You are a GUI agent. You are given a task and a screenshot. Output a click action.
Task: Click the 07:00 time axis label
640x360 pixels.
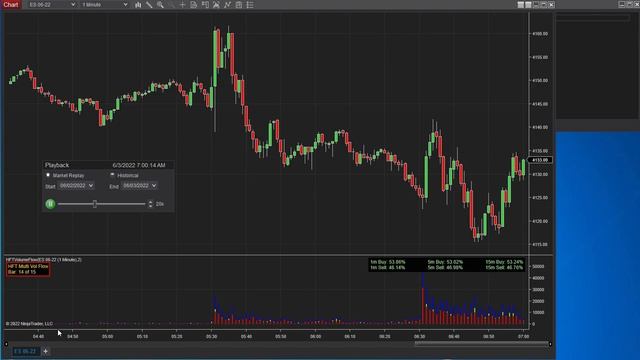pos(523,337)
